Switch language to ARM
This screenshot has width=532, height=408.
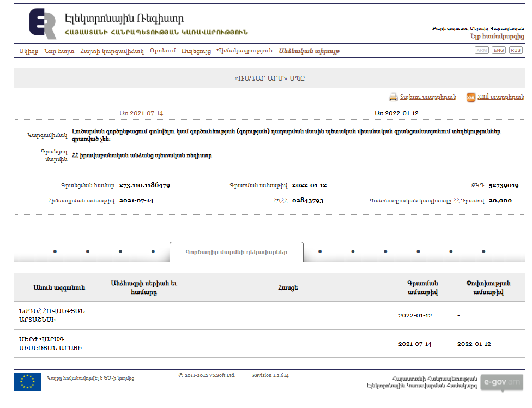point(482,50)
